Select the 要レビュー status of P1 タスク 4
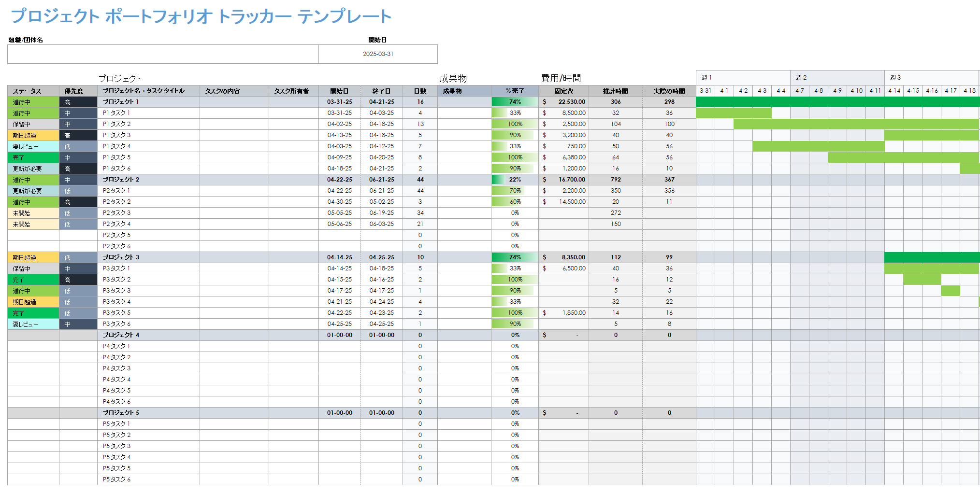The width and height of the screenshot is (980, 493). click(33, 146)
